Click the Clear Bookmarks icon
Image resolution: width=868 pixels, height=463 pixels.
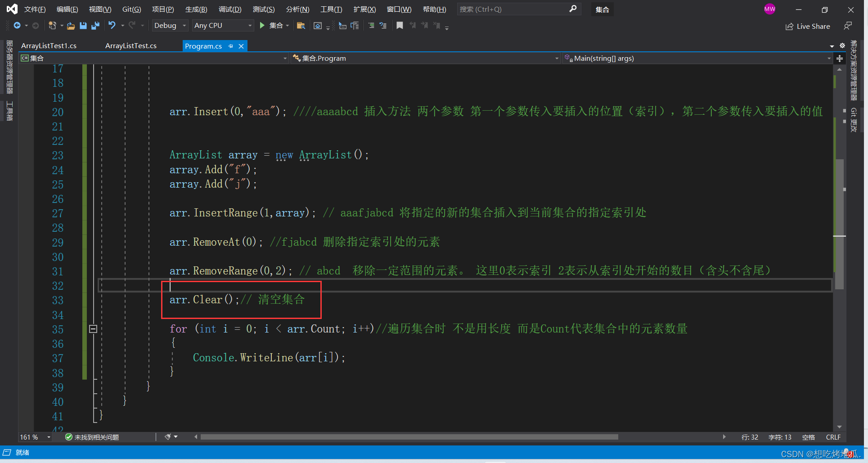coord(436,26)
